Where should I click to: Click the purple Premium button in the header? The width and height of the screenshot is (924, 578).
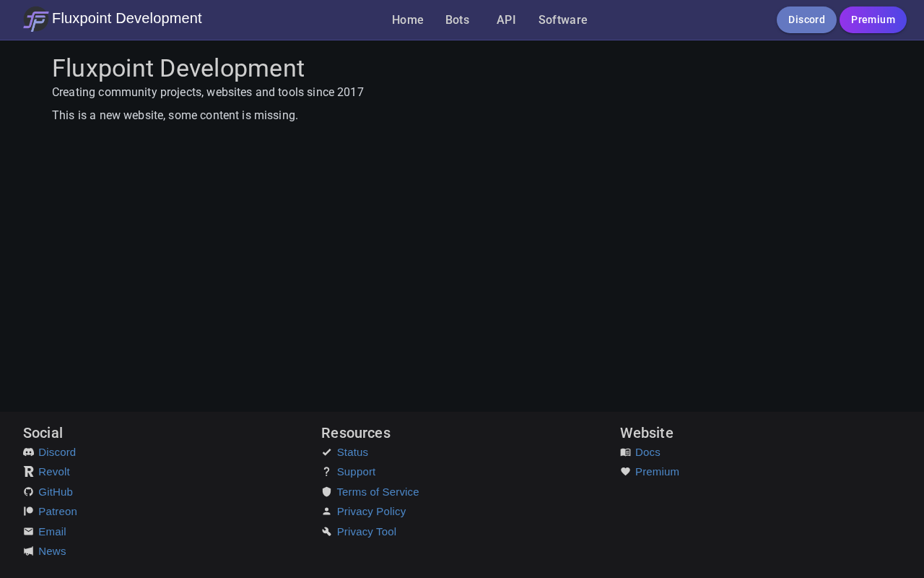pyautogui.click(x=873, y=20)
